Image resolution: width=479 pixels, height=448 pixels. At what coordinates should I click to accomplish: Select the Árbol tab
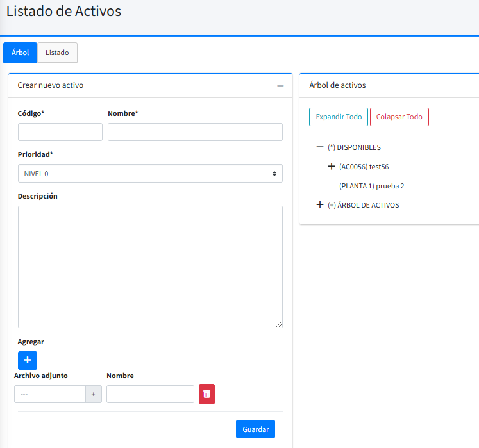[x=21, y=53]
